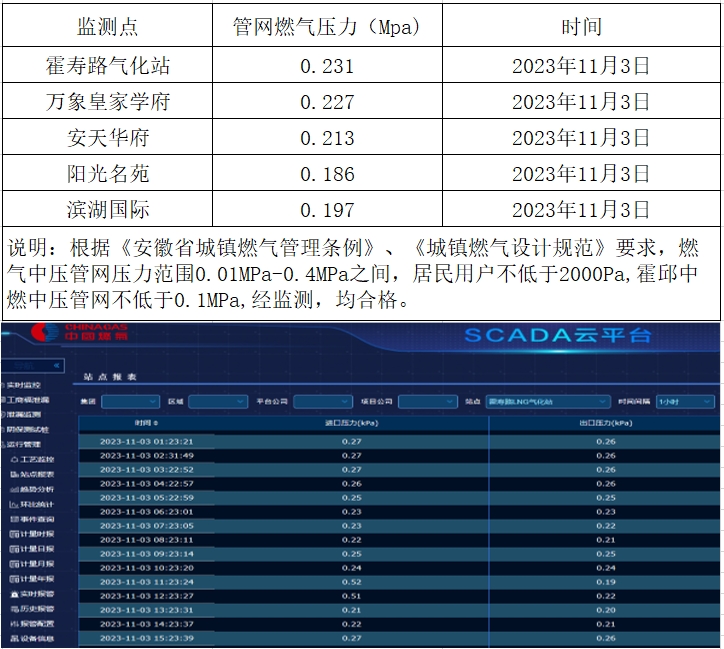The width and height of the screenshot is (724, 649).
Task: Open 实时监控 in the sidebar
Action: click(x=25, y=385)
